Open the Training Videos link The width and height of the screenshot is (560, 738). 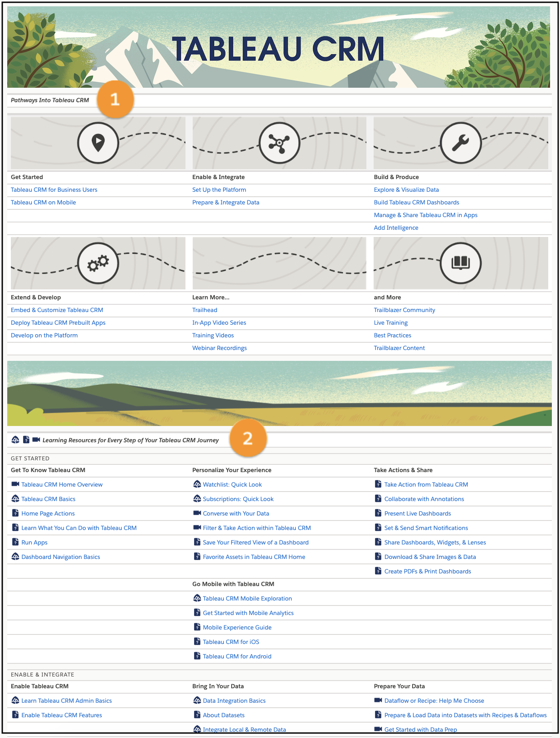click(213, 336)
